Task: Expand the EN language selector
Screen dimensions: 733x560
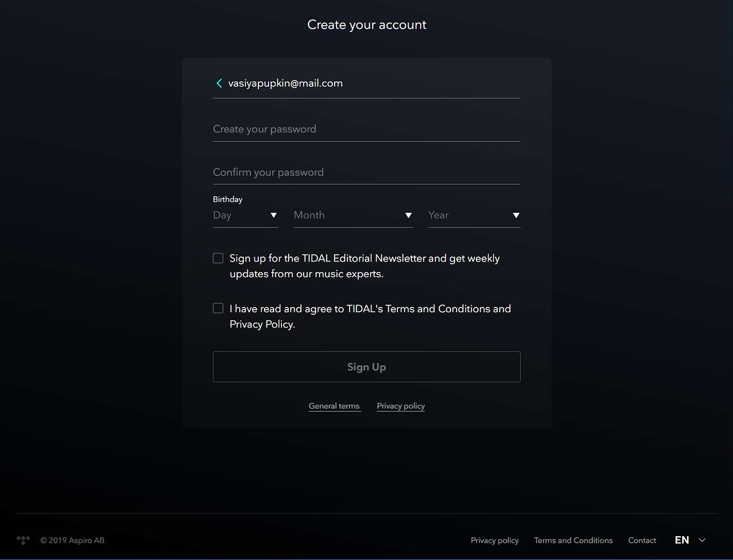Action: pyautogui.click(x=690, y=540)
